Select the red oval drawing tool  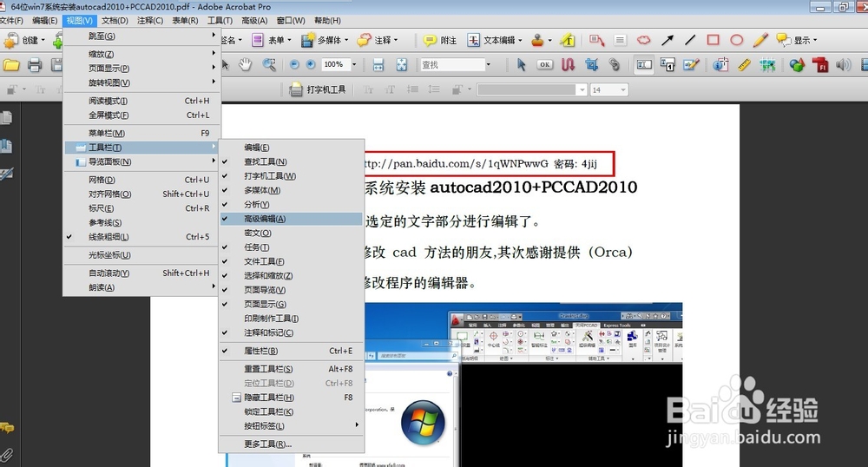[x=736, y=40]
